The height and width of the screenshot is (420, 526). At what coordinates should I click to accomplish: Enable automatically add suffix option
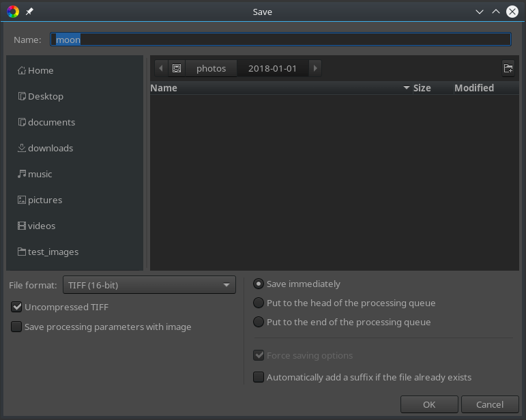coord(259,377)
